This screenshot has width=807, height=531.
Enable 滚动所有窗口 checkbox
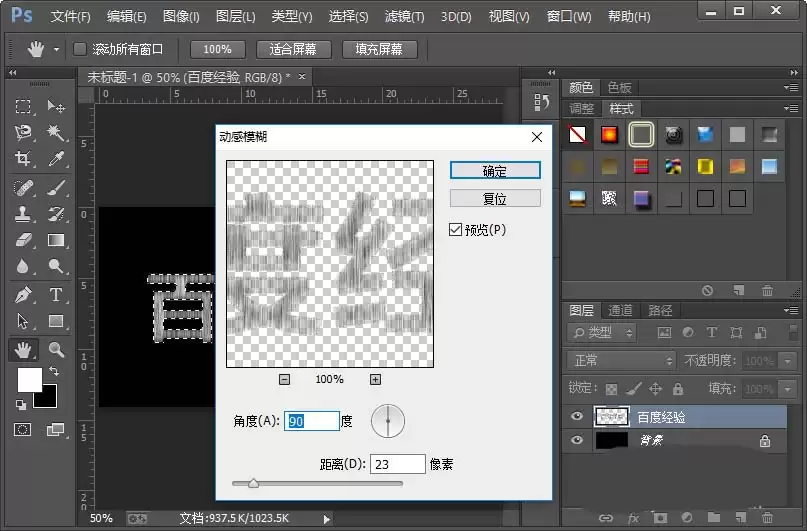80,49
